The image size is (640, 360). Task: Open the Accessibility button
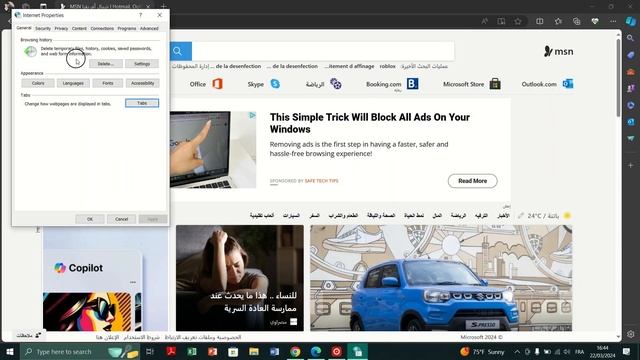142,83
